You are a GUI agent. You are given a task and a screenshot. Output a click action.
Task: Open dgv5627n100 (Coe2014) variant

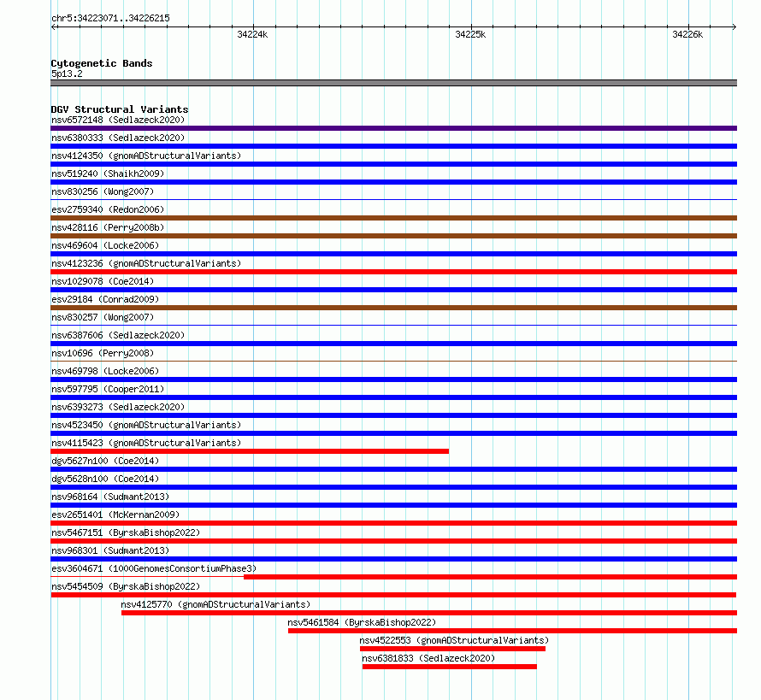coord(105,461)
